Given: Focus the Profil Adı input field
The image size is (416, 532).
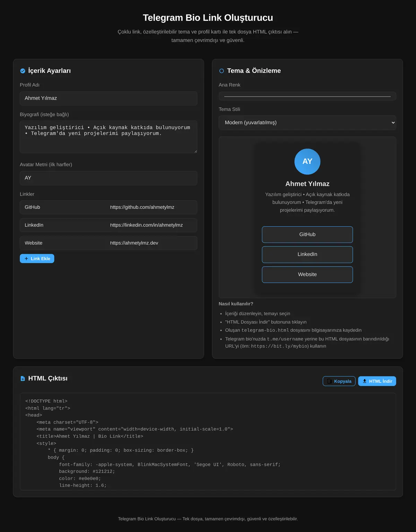Looking at the screenshot, I should click(x=109, y=98).
